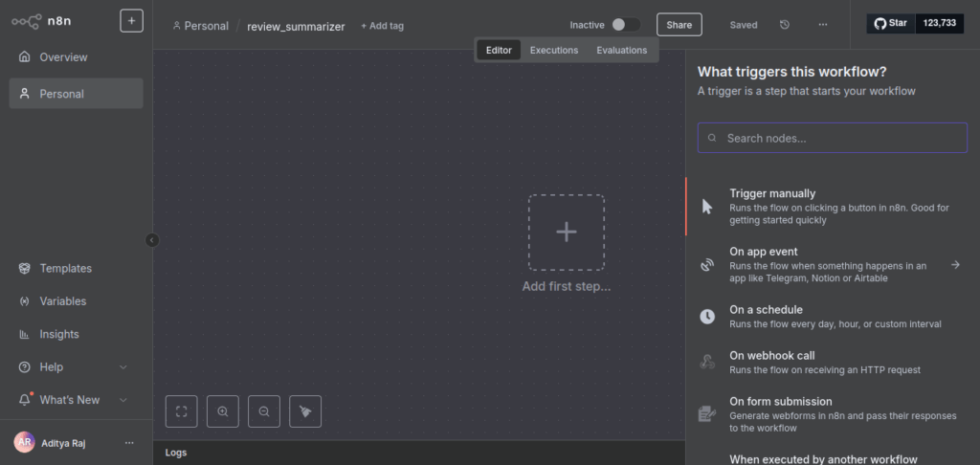Viewport: 980px width, 465px height.
Task: Zoom out on the workflow canvas
Action: pyautogui.click(x=264, y=411)
